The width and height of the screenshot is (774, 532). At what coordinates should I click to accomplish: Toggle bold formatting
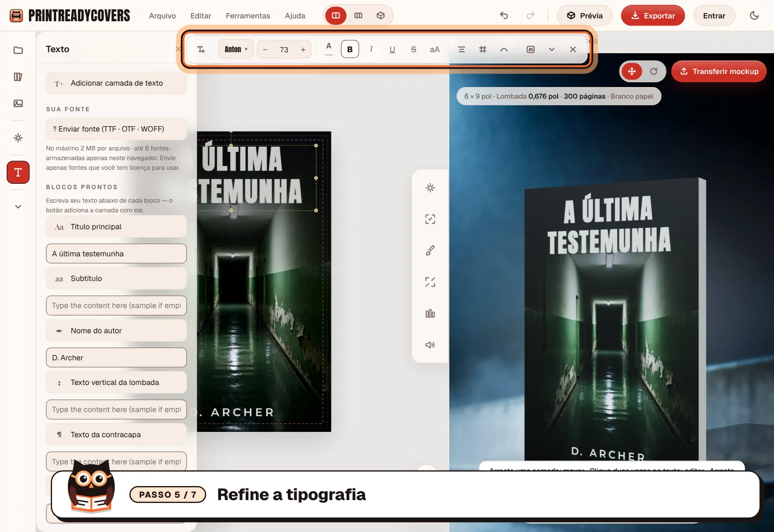(350, 49)
